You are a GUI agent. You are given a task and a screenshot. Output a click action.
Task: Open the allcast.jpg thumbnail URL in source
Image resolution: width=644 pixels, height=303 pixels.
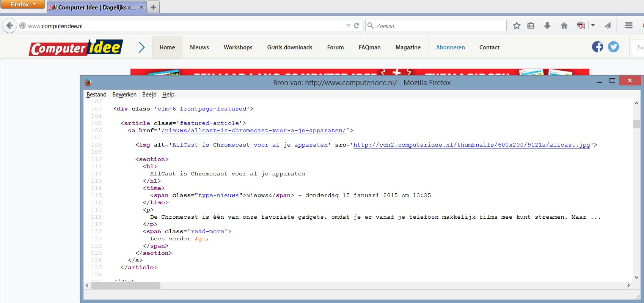click(x=472, y=145)
